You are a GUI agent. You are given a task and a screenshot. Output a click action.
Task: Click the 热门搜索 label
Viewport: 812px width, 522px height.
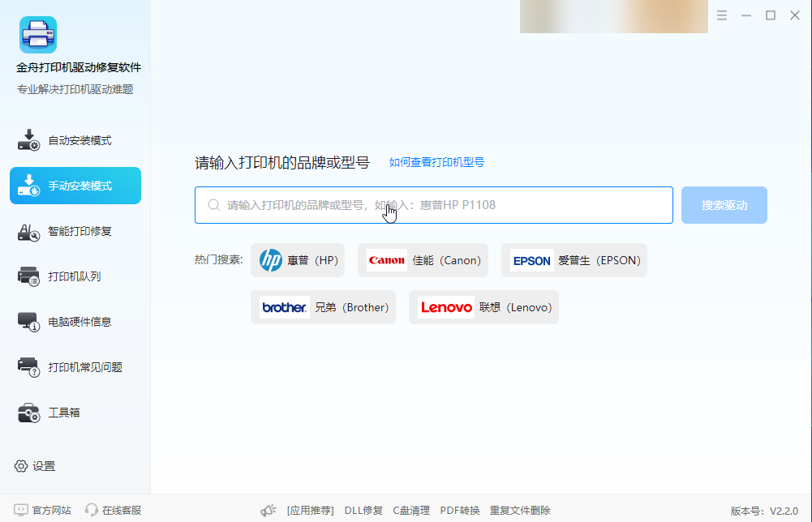click(218, 259)
